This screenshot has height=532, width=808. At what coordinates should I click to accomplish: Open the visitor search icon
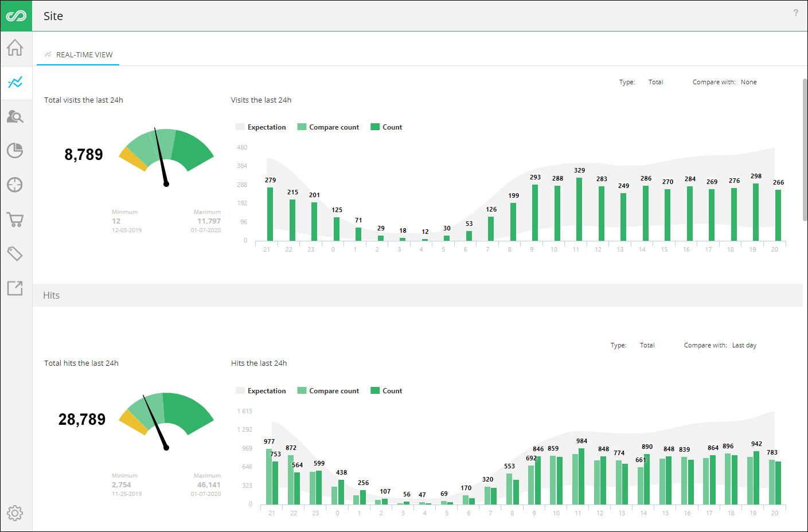pyautogui.click(x=15, y=116)
